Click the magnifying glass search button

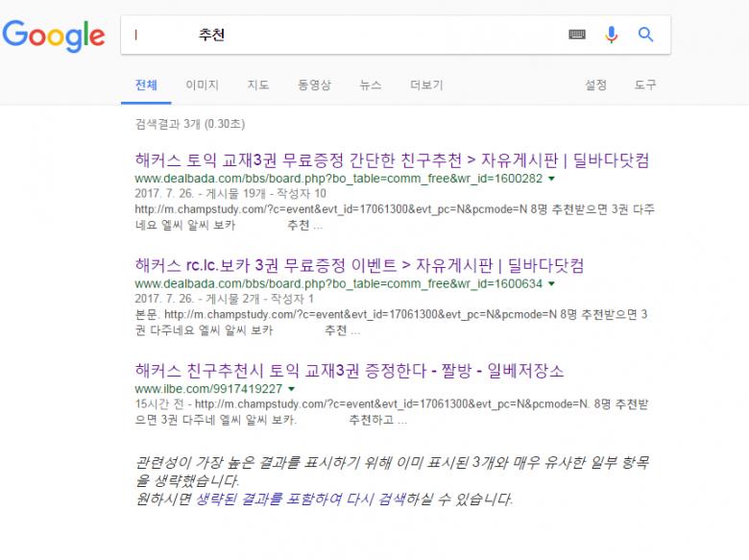coord(646,35)
